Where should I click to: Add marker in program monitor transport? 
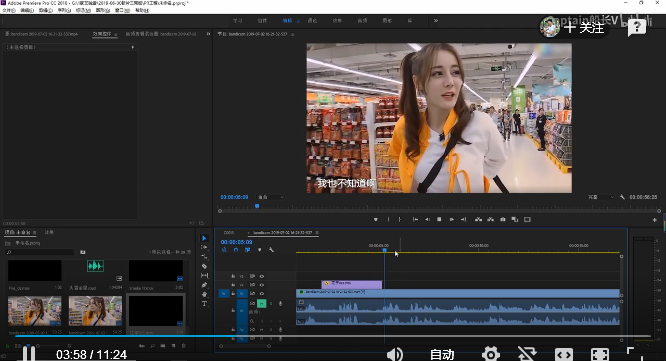click(x=375, y=220)
